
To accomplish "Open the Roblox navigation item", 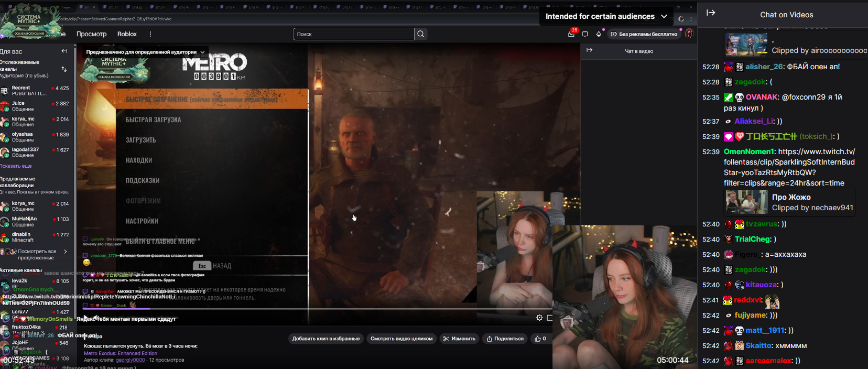I will click(x=127, y=34).
